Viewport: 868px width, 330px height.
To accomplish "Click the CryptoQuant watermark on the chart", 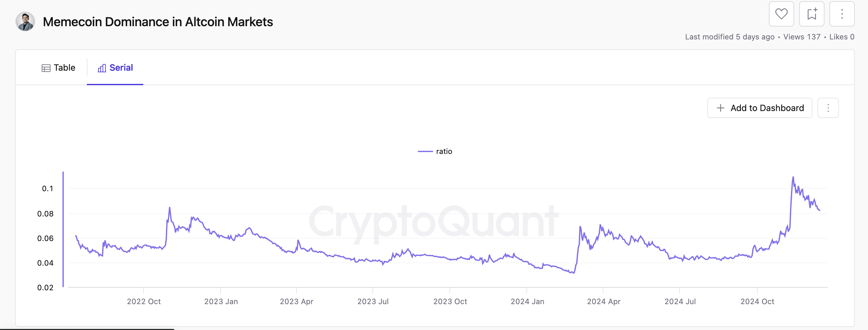I will [434, 222].
